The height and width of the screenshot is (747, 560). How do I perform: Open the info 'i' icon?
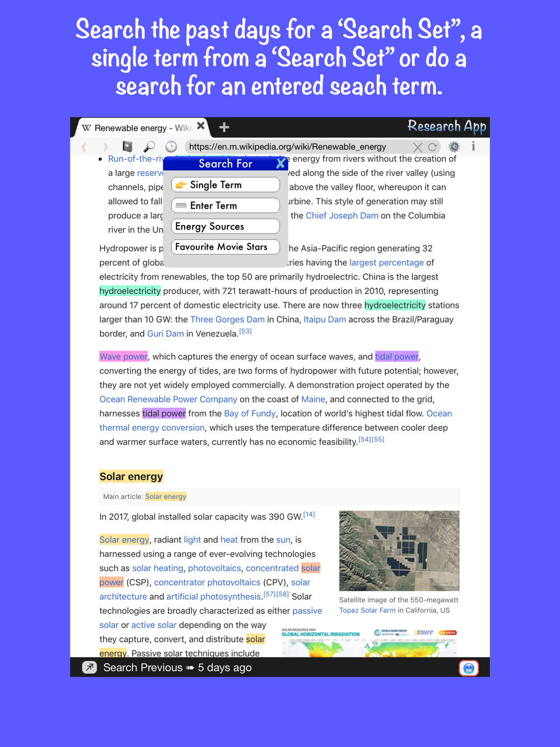(473, 147)
